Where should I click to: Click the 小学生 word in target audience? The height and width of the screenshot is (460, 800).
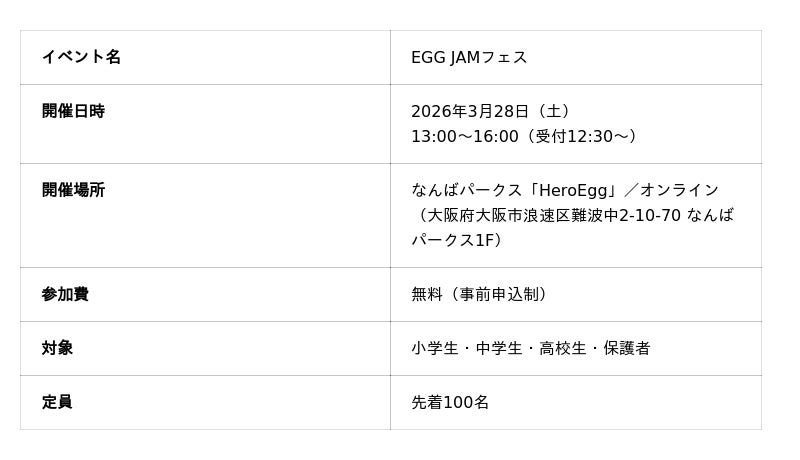coord(435,348)
